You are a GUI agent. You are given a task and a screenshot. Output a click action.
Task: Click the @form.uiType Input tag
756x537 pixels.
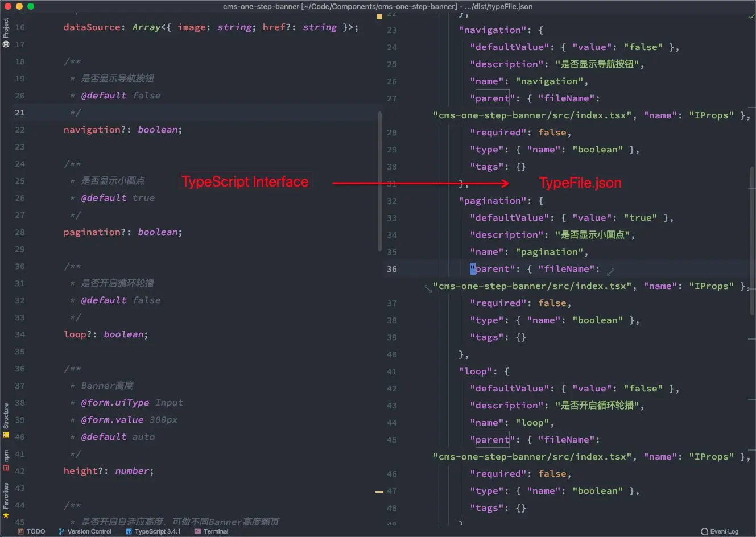tap(132, 403)
